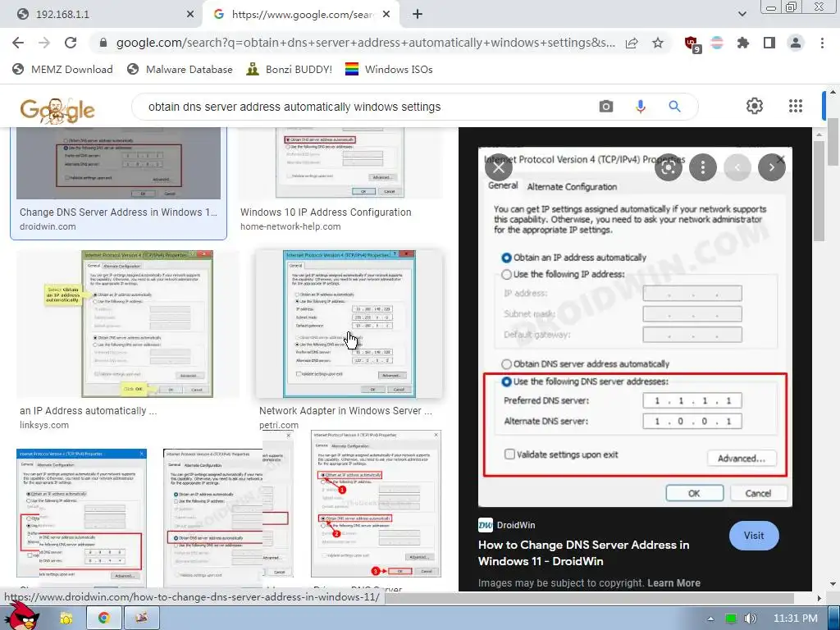Open an IP Address automatically caption link

(89, 411)
